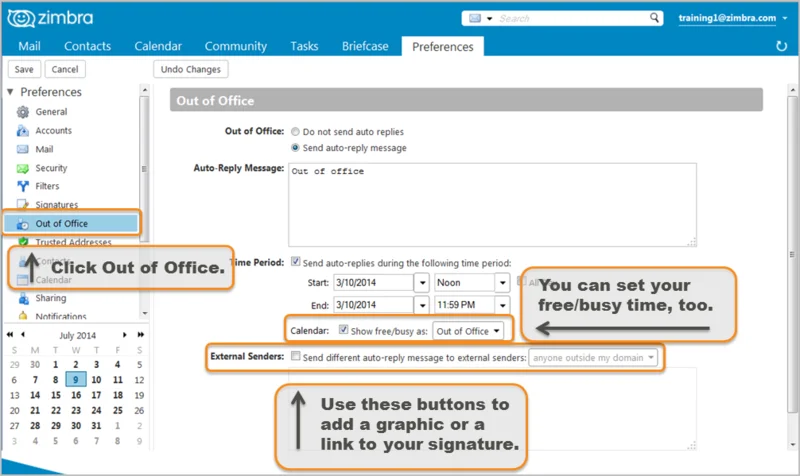The image size is (800, 476).
Task: Click the search magnifier icon
Action: (654, 18)
